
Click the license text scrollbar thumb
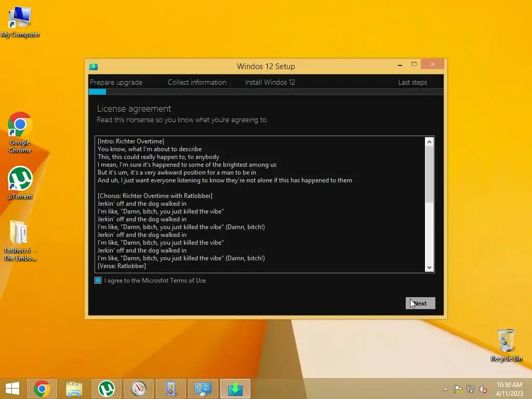[x=429, y=175]
